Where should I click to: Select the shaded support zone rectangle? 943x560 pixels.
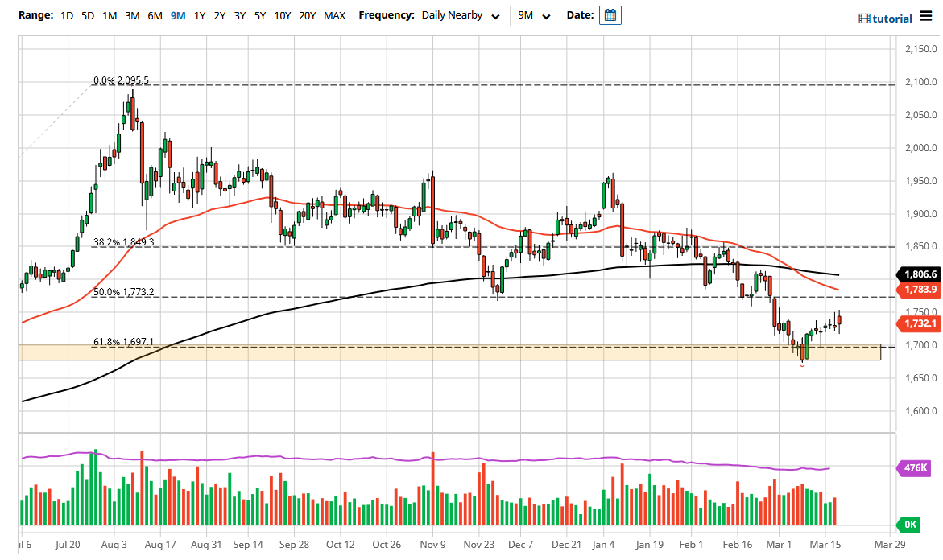coord(450,352)
